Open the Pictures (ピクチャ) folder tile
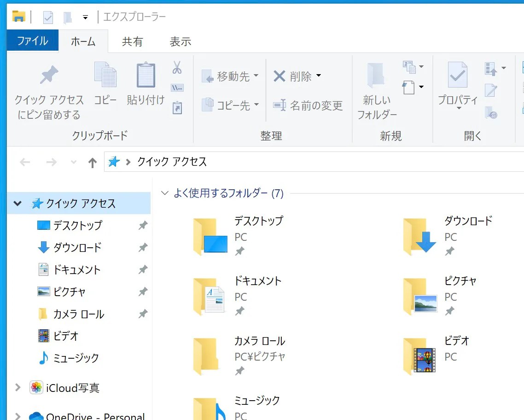The image size is (524, 420). click(x=441, y=296)
